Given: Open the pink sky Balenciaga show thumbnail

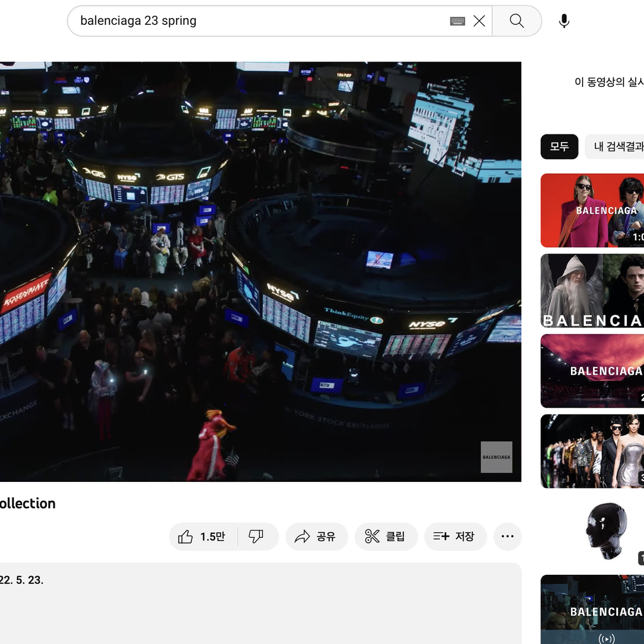Looking at the screenshot, I should (x=592, y=371).
